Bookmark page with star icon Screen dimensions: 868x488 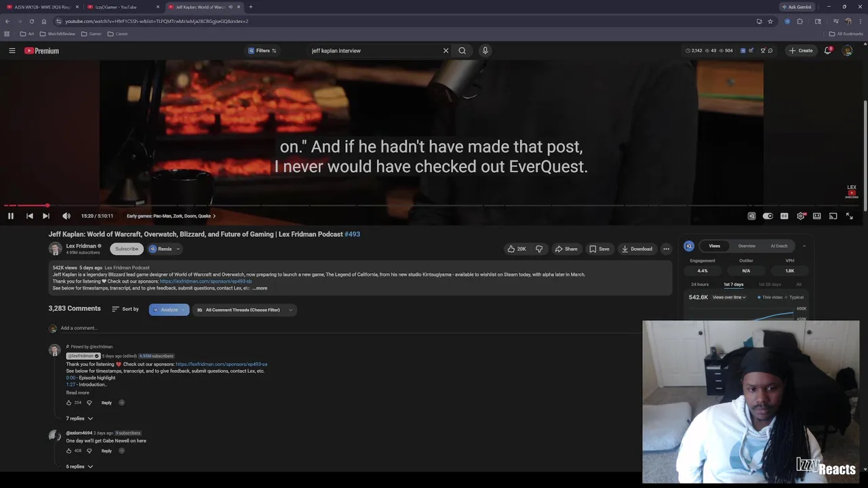point(770,21)
